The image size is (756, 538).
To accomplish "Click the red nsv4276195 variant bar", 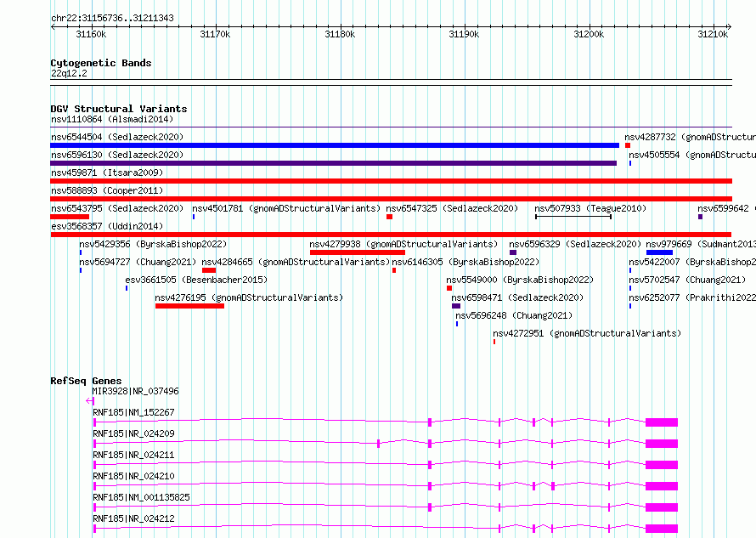I will [x=189, y=306].
